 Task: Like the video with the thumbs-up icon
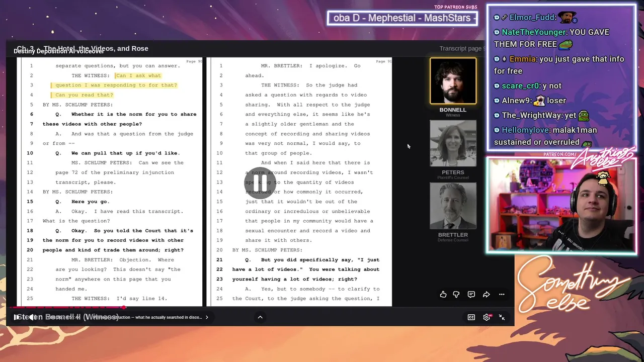pyautogui.click(x=443, y=295)
